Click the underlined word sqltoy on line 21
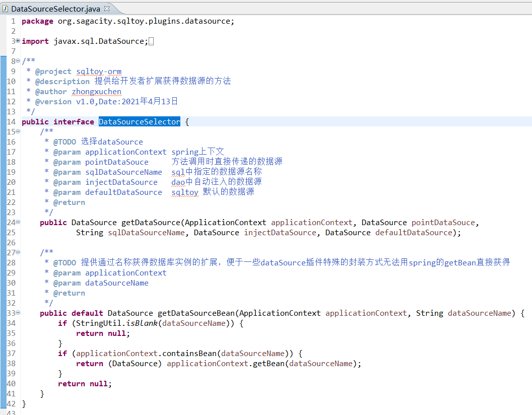The width and height of the screenshot is (532, 415). [185, 192]
